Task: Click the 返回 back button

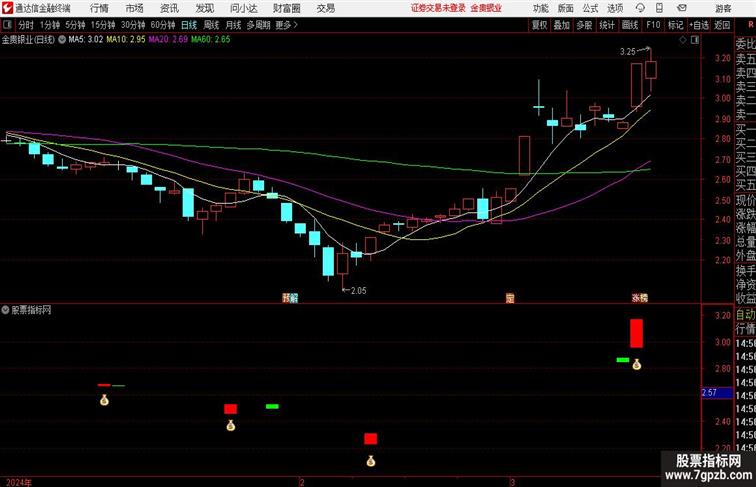Action: [x=722, y=25]
